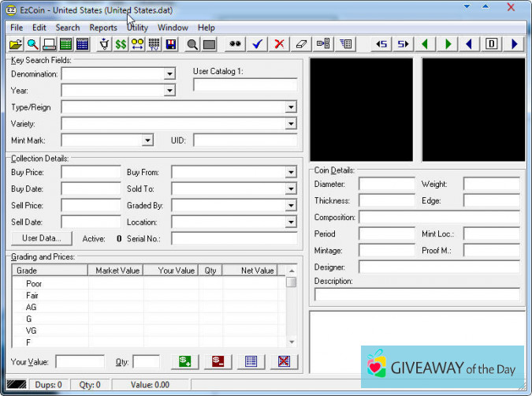Click the green right arrow icon
This screenshot has width=532, height=396.
[448, 44]
